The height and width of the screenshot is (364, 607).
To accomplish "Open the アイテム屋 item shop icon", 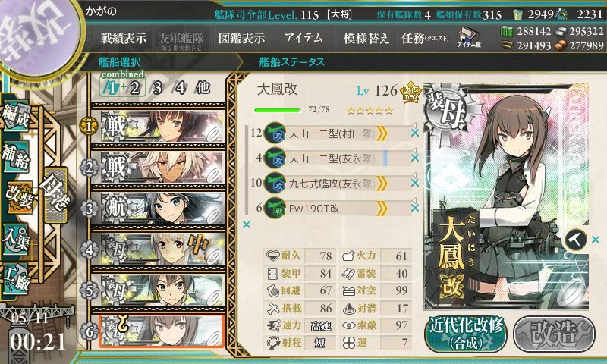I will tap(469, 37).
